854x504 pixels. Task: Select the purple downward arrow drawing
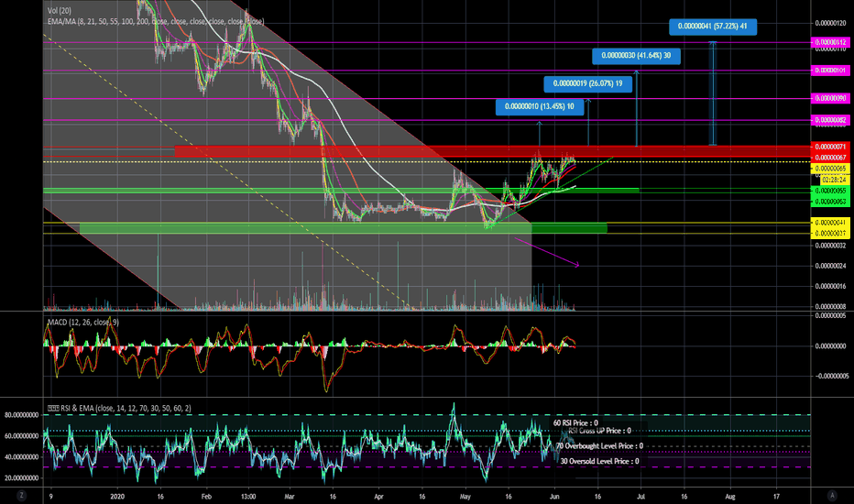pyautogui.click(x=546, y=252)
